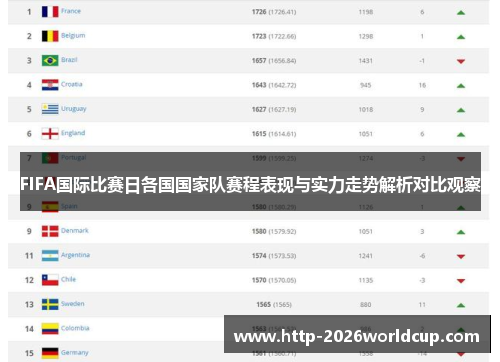This screenshot has height=362, width=500.
Task: Click Brazil's points value 1657 (1656.84)
Action: (x=274, y=61)
